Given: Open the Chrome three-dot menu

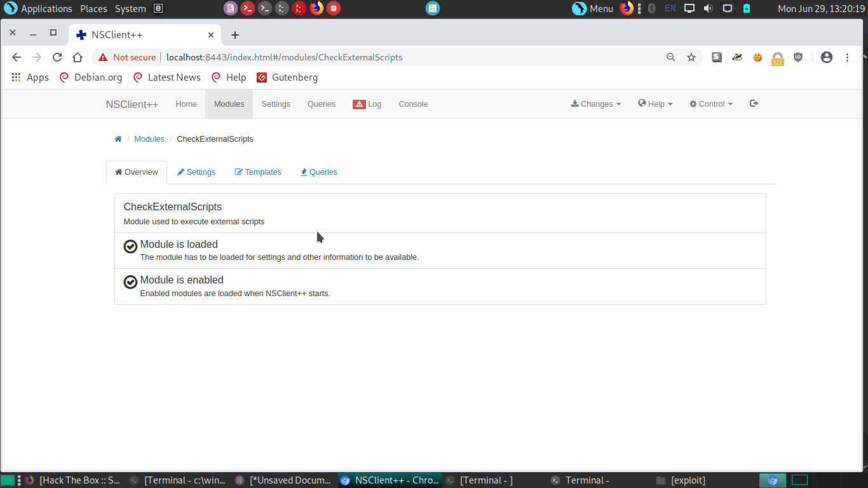Looking at the screenshot, I should (847, 57).
